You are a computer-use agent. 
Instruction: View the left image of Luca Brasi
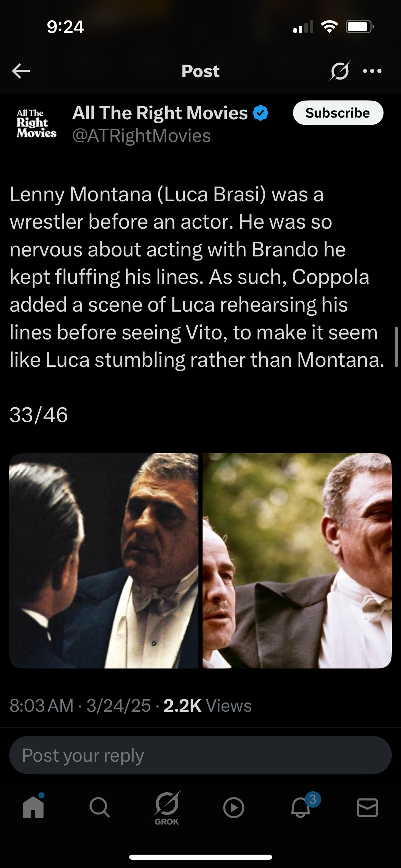click(x=104, y=561)
